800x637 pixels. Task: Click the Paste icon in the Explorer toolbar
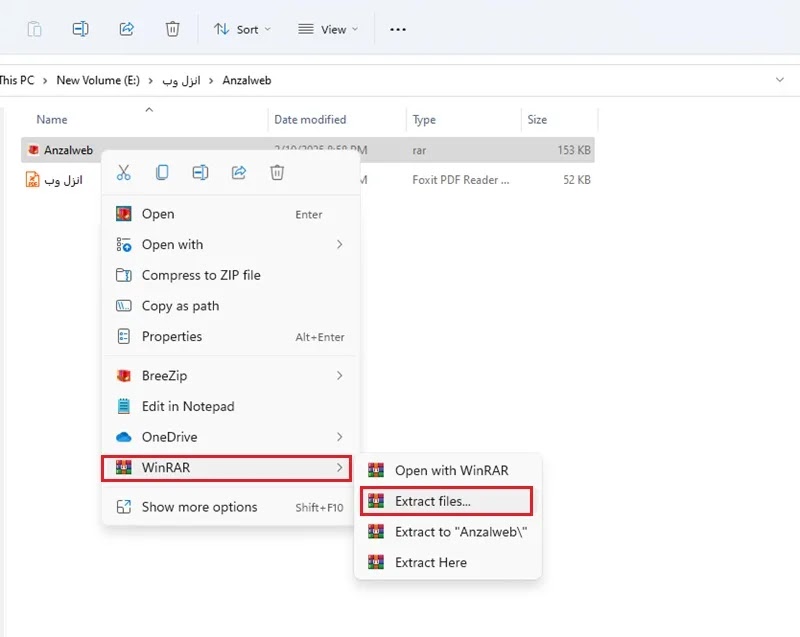34,29
